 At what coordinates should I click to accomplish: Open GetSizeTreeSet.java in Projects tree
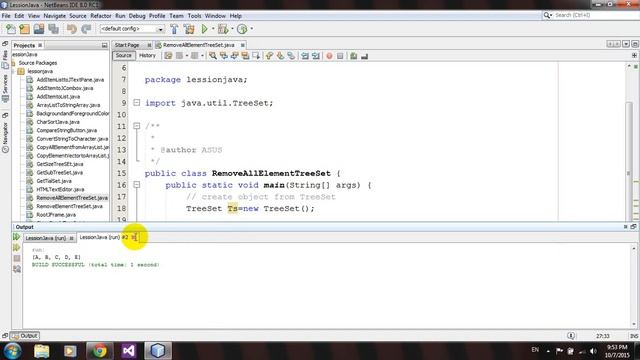tap(60, 164)
